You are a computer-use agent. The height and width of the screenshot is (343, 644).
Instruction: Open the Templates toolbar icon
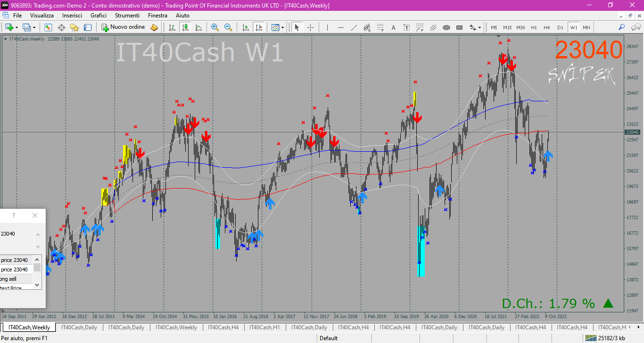tap(275, 27)
